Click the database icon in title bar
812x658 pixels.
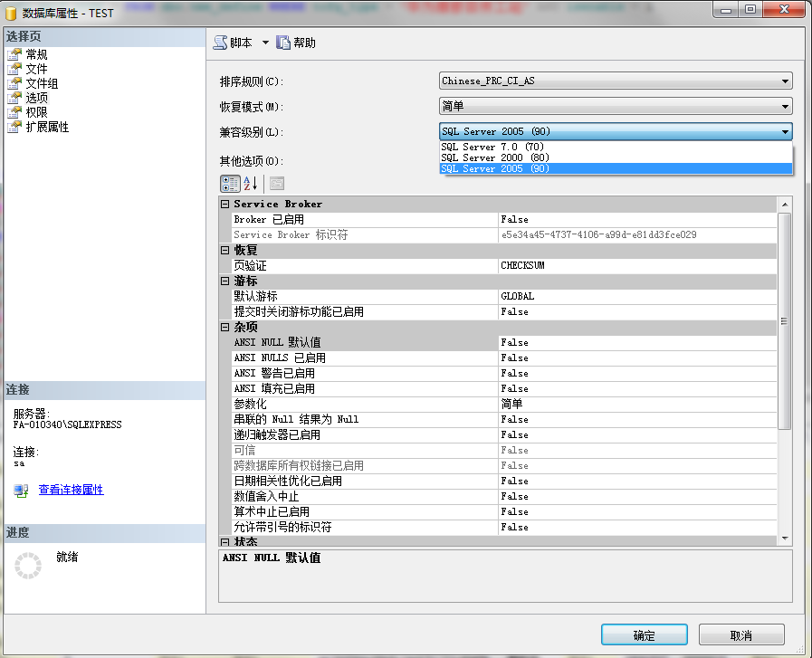(x=11, y=14)
